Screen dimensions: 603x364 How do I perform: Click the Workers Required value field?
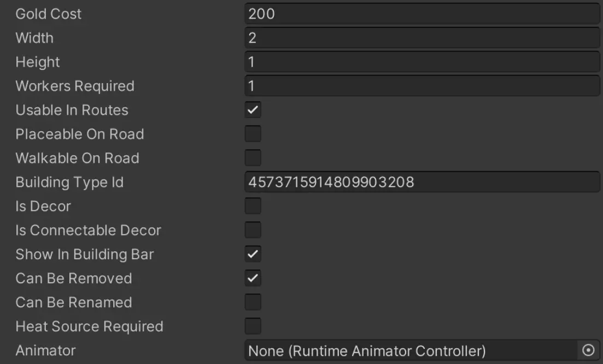point(422,86)
